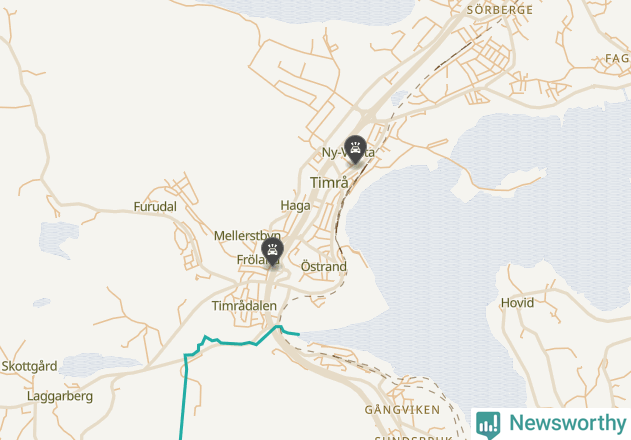Click the Furudal place label
This screenshot has width=631, height=440.
coord(155,207)
